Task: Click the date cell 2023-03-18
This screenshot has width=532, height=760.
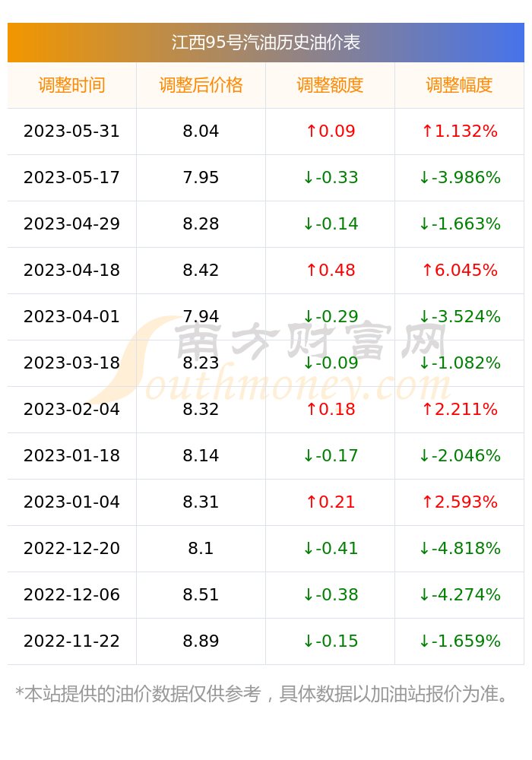Action: click(71, 363)
